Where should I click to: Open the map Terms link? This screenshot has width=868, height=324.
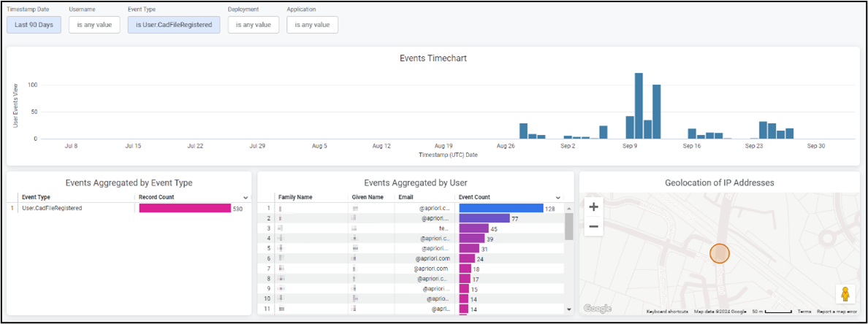click(804, 312)
